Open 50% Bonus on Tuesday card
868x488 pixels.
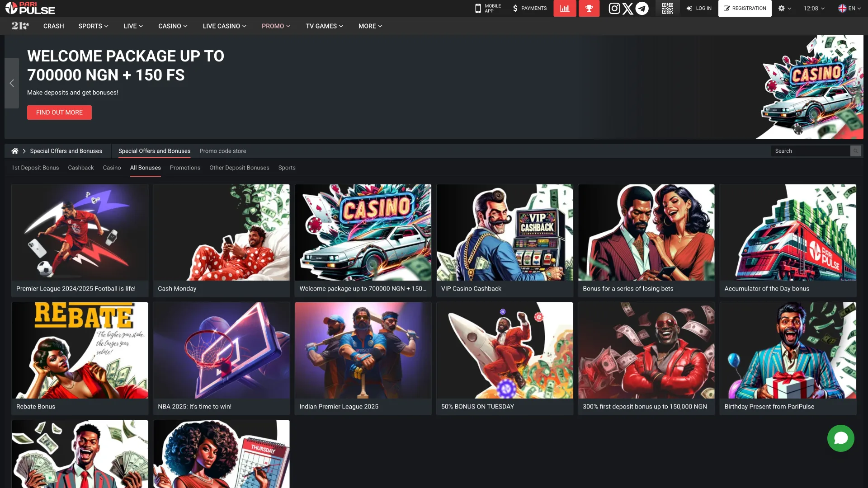pyautogui.click(x=505, y=358)
